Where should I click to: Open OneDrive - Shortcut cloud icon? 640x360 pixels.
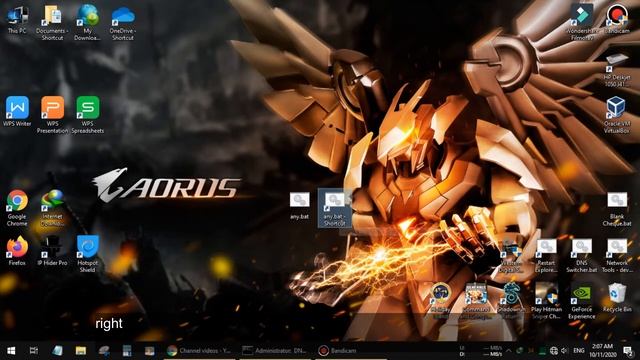point(123,22)
